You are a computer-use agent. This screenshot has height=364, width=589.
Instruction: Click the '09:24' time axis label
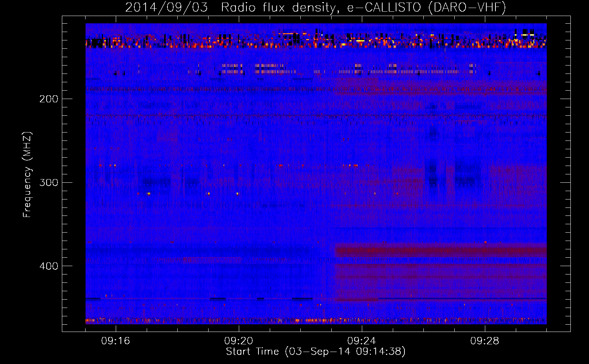click(362, 341)
